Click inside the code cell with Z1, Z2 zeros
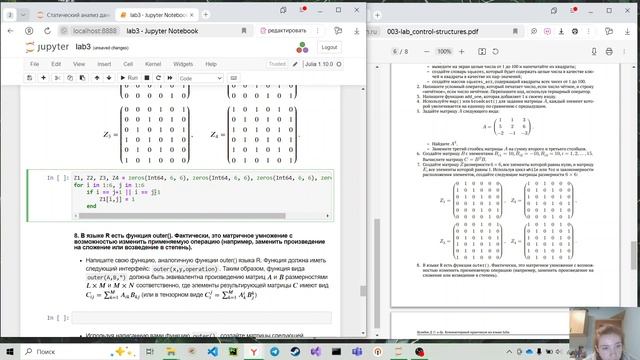Viewport: 640px width, 360px height. (202, 192)
